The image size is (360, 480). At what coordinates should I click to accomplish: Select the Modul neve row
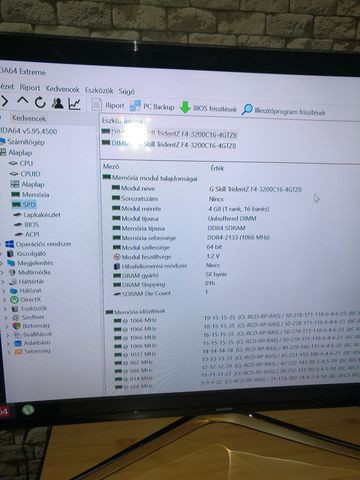(207, 188)
